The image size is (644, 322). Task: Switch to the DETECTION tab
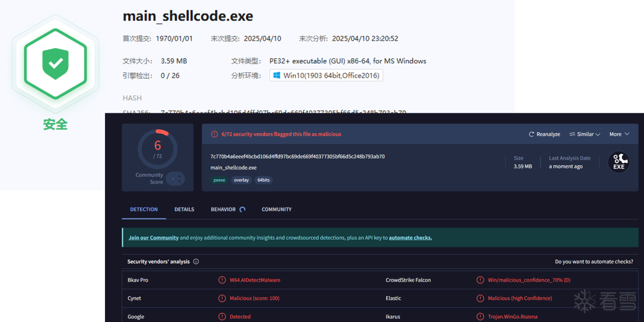click(x=144, y=209)
